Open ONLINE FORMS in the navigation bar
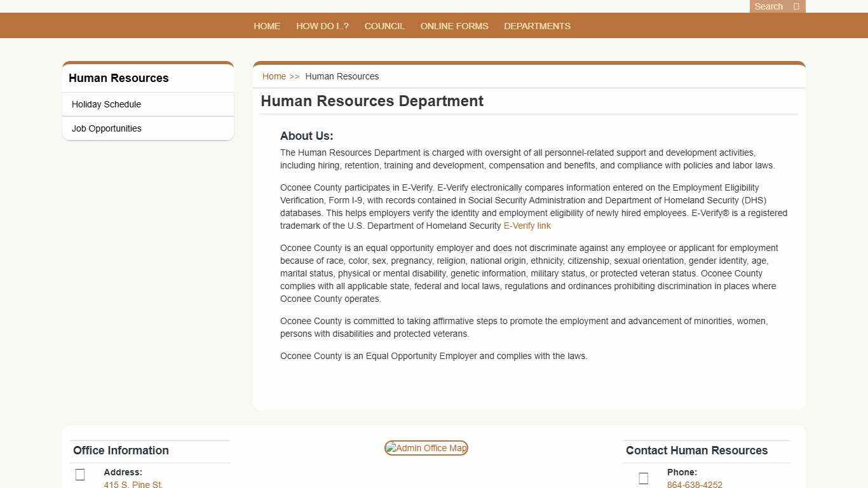This screenshot has width=868, height=488. [x=454, y=25]
